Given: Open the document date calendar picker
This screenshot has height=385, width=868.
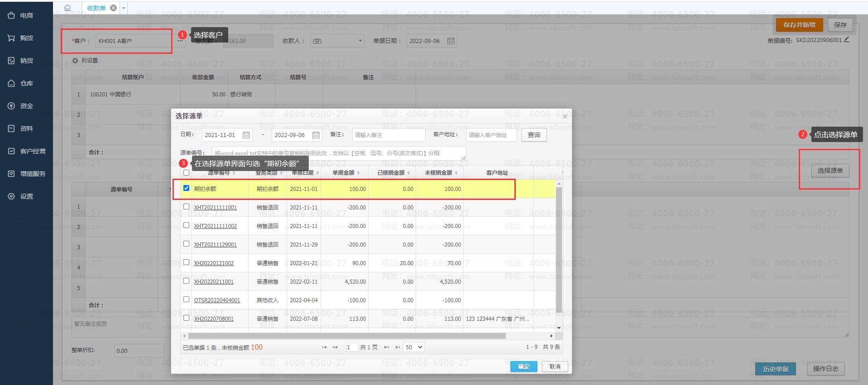Looking at the screenshot, I should (451, 41).
